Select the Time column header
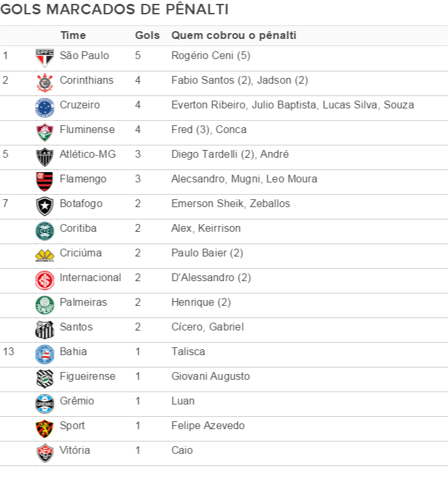This screenshot has width=448, height=485. [x=73, y=35]
